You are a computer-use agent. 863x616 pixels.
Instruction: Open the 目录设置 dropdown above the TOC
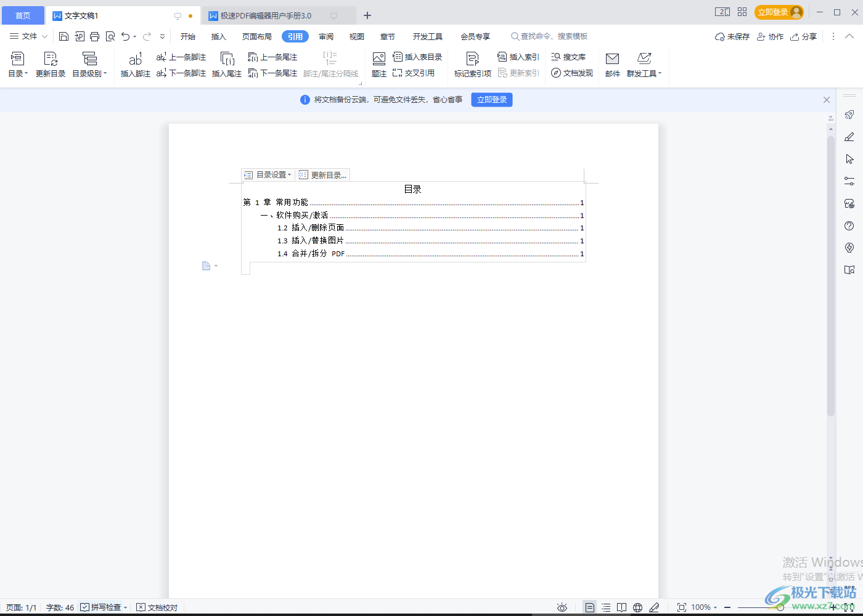pyautogui.click(x=268, y=175)
